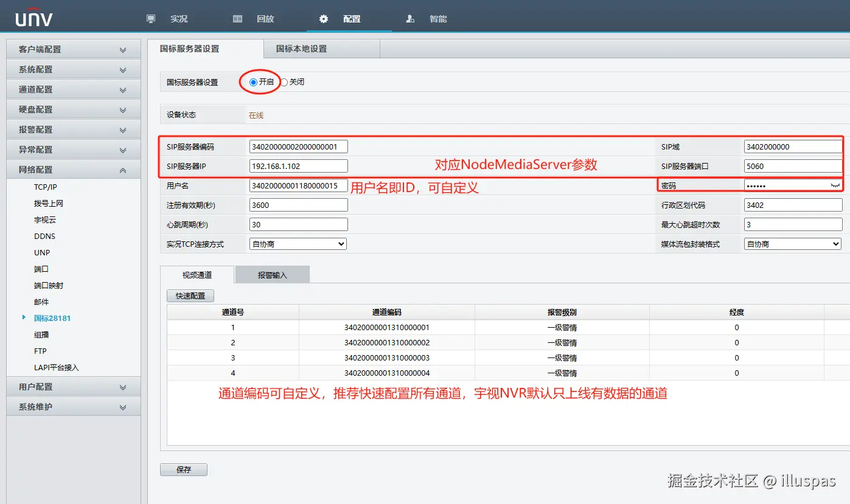850x504 pixels.
Task: Click the 通道编码 column header
Action: tap(387, 312)
